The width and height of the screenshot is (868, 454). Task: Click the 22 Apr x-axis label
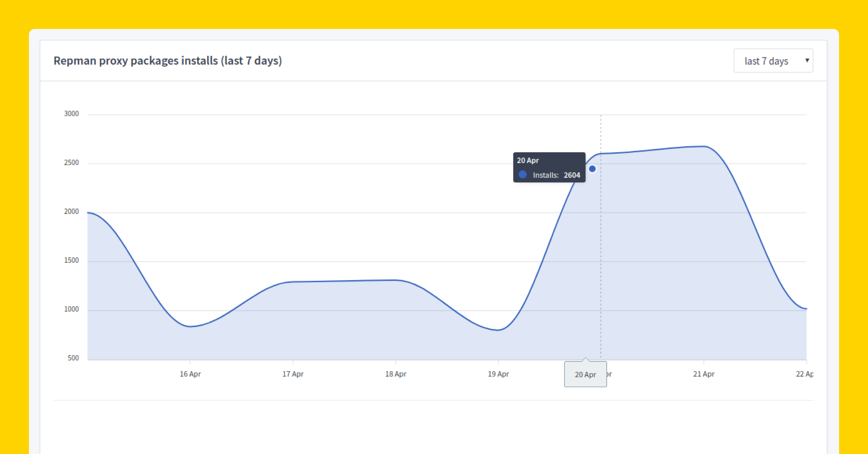(804, 374)
